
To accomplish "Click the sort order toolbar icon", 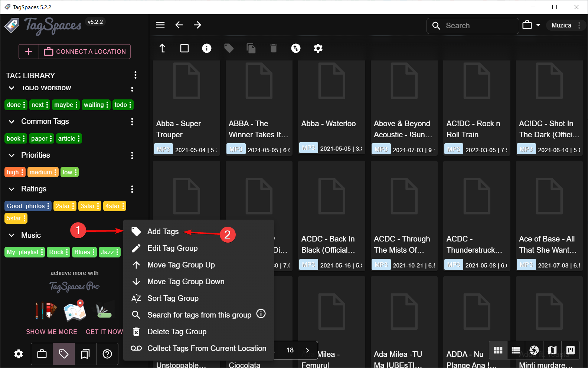I will (296, 48).
